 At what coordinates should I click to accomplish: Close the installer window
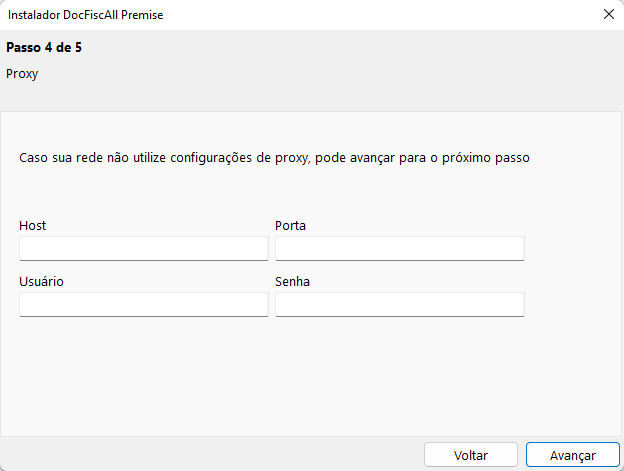[608, 15]
